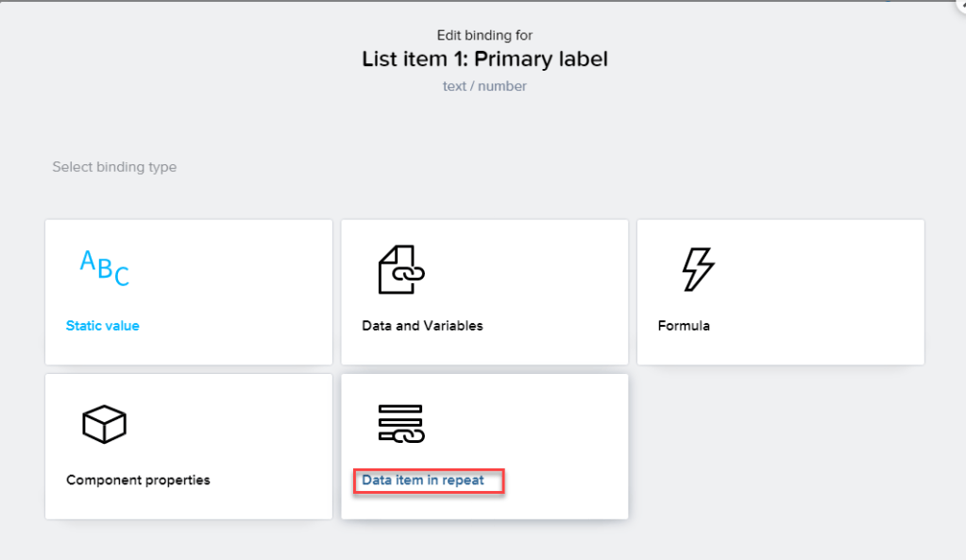The width and height of the screenshot is (966, 560).
Task: Click the 'List item 1: Primary label' heading
Action: point(484,59)
